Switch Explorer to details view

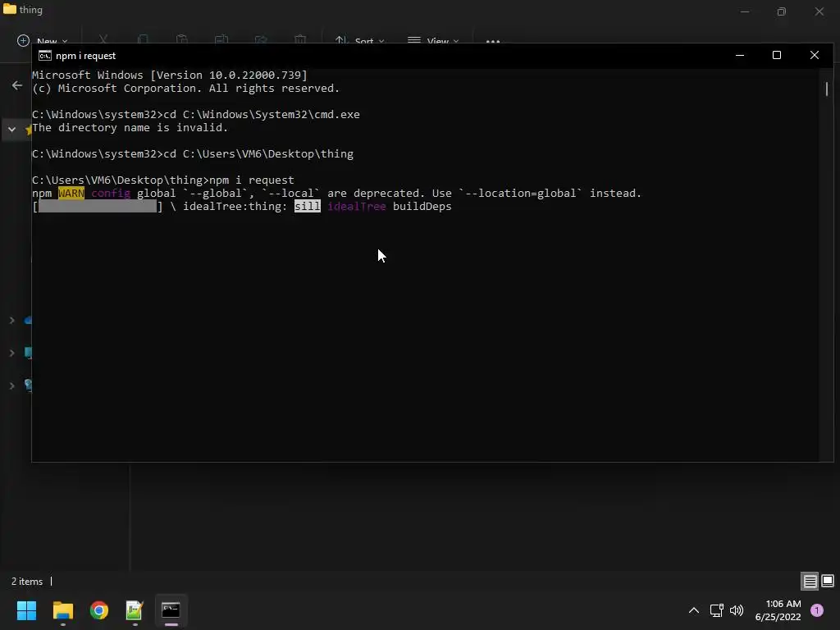tap(810, 582)
